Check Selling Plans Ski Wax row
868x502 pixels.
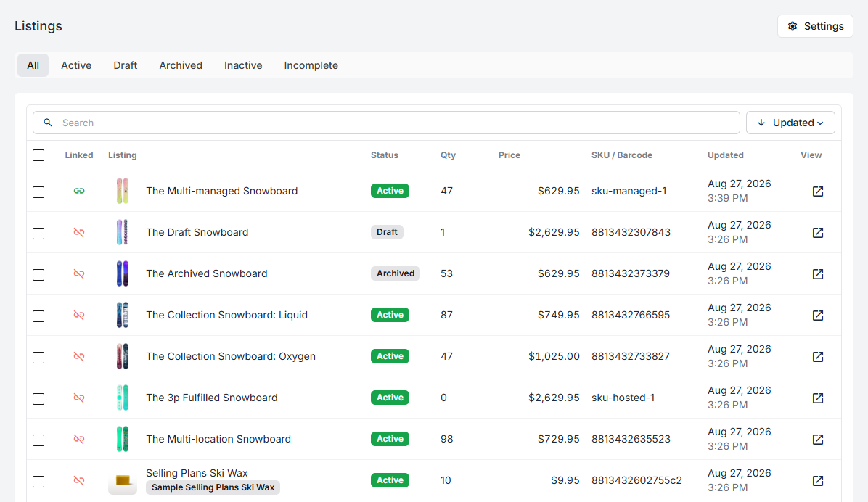pyautogui.click(x=38, y=482)
